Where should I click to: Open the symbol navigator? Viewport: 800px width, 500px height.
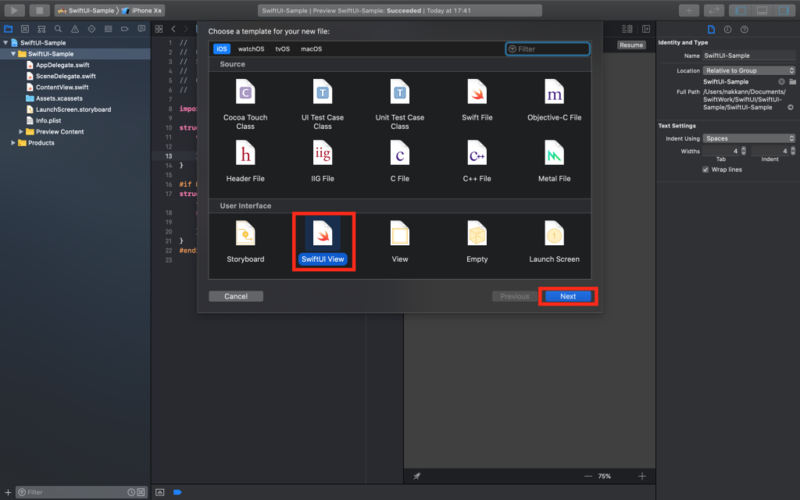(x=42, y=29)
